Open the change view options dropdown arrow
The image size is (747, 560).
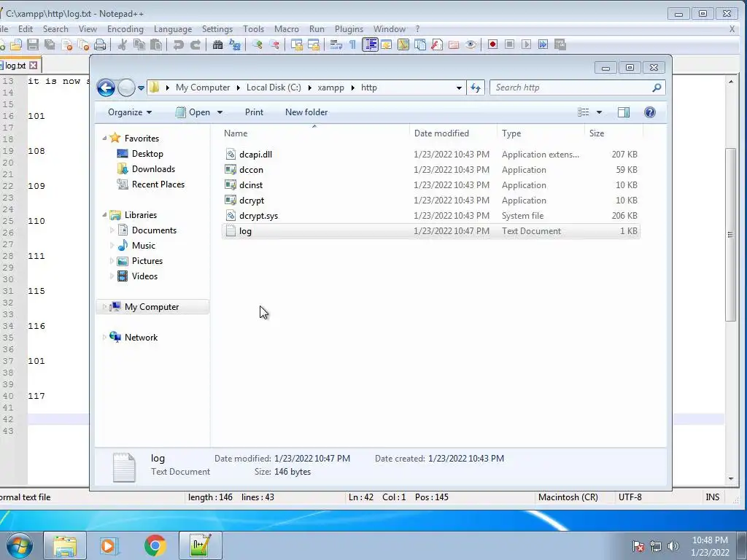pos(600,112)
